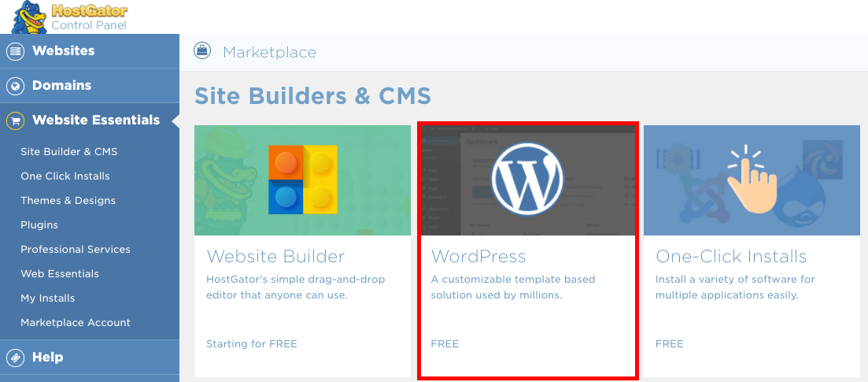Select Themes & Designs in sidebar
The image size is (868, 382).
click(x=68, y=200)
